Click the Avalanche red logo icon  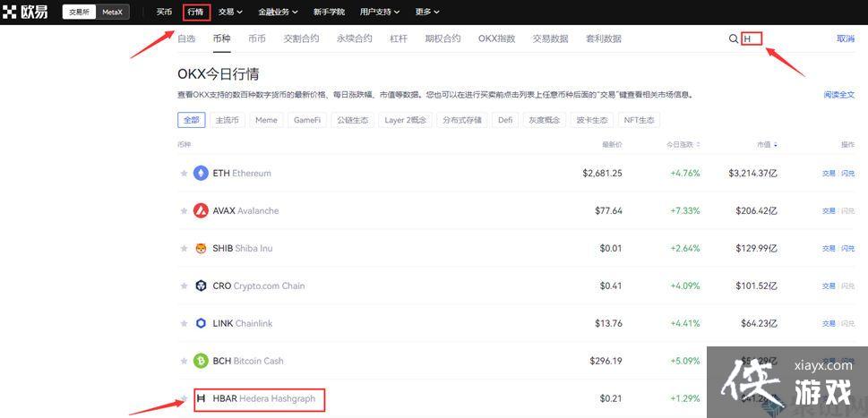pyautogui.click(x=201, y=210)
